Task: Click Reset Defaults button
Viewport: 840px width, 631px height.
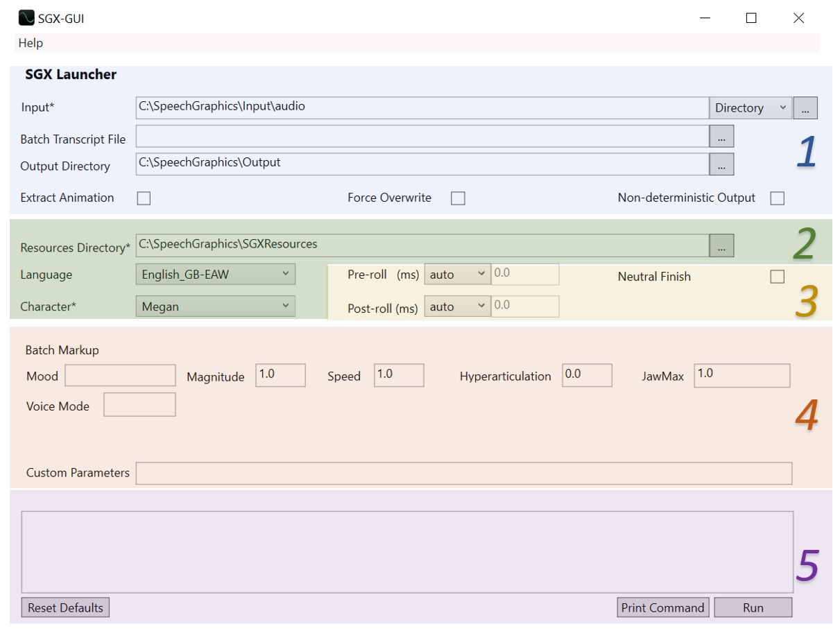Action: point(65,607)
